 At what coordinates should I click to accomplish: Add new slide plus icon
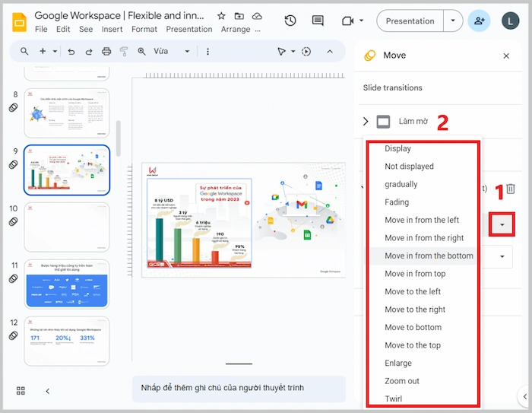pyautogui.click(x=43, y=51)
